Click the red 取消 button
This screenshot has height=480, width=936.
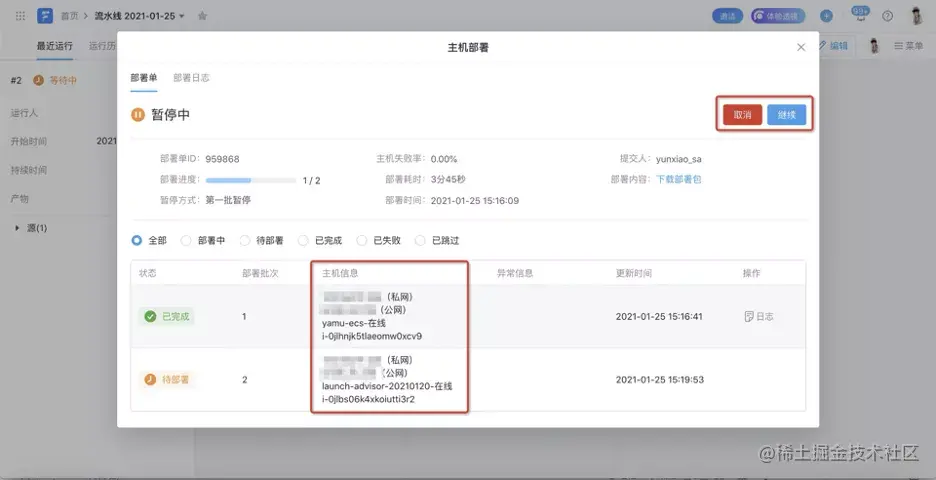(x=742, y=115)
